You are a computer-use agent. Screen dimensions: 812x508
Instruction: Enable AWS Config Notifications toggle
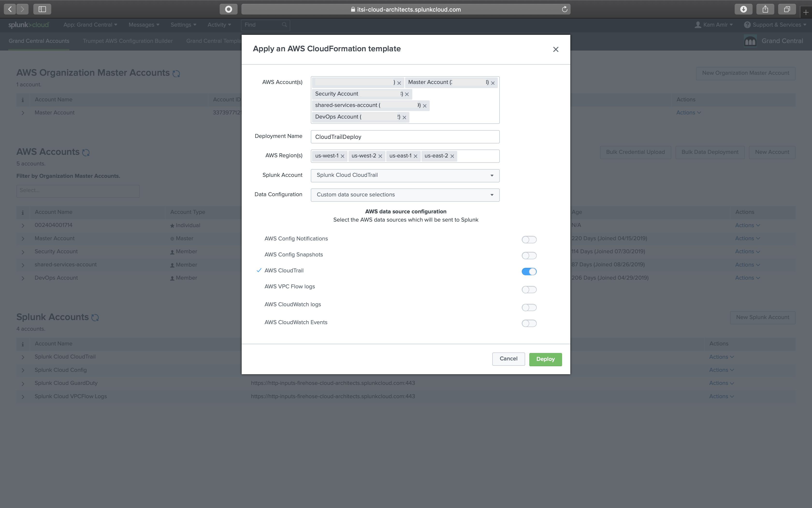coord(529,239)
